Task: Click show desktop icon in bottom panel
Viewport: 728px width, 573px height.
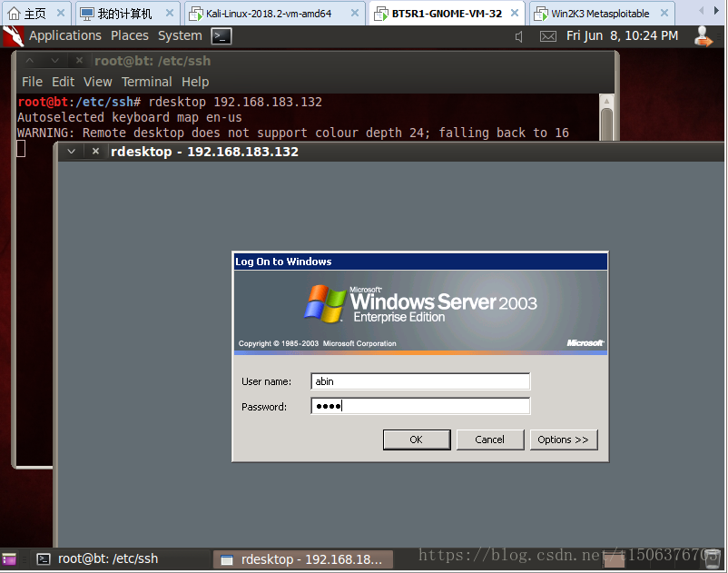Action: pos(9,559)
